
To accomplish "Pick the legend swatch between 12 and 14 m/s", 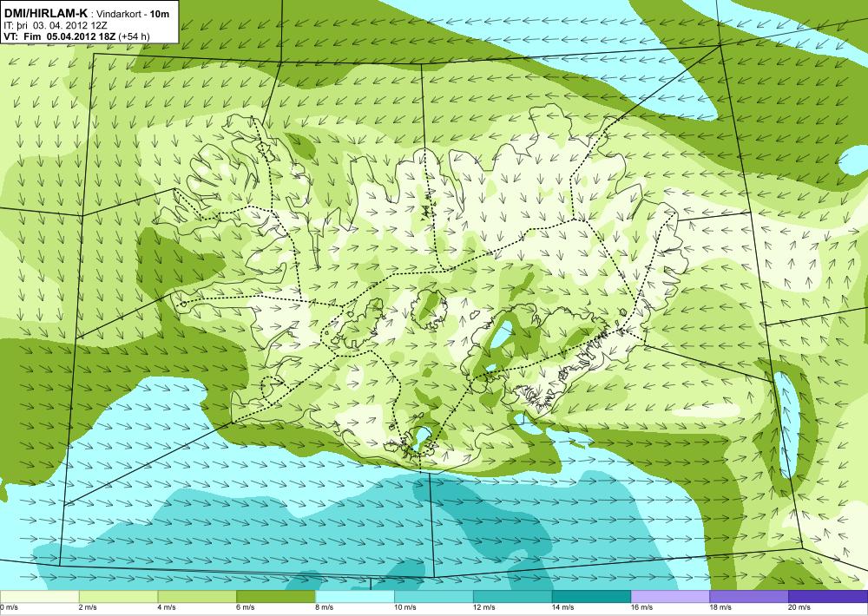I will (x=513, y=597).
